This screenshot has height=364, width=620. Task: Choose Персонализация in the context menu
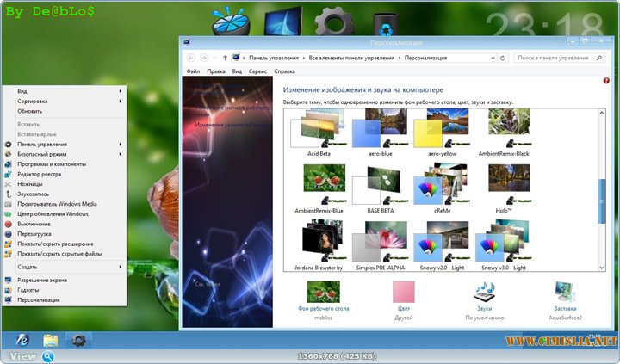[38, 300]
